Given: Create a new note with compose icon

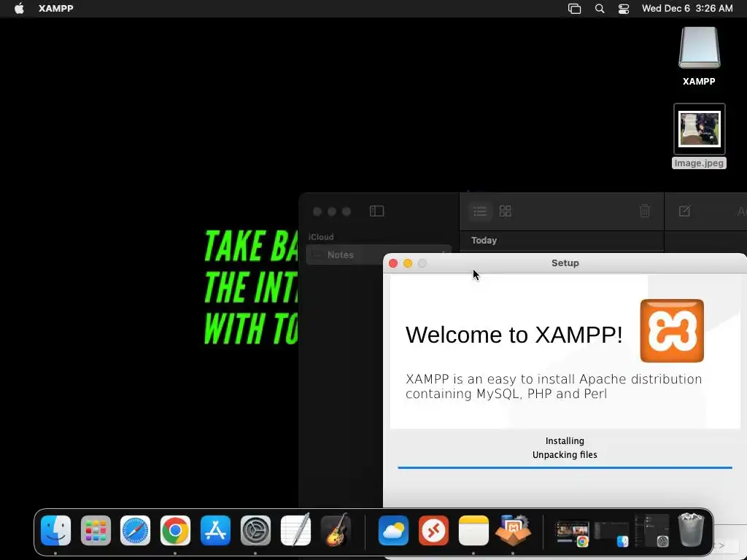Looking at the screenshot, I should point(684,211).
